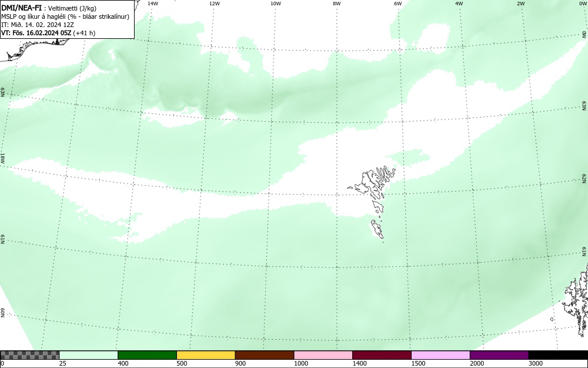Click the '25' legend value
Image resolution: width=588 pixels, height=368 pixels.
pos(63,363)
